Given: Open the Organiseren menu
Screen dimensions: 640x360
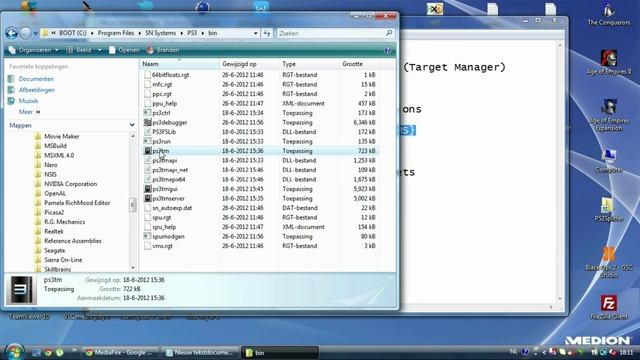Looking at the screenshot, I should [33, 50].
